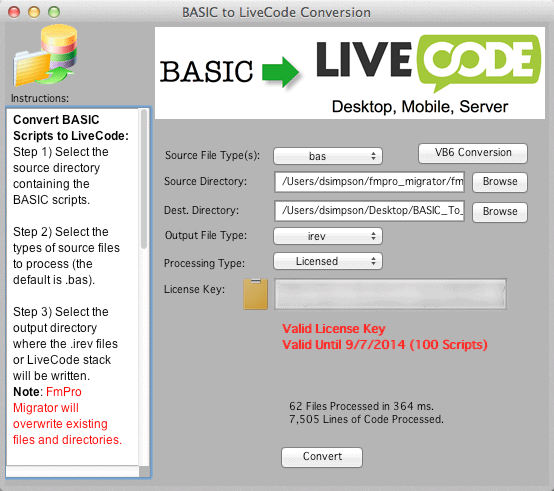Minimize the window with the yellow button
The image size is (554, 491).
[x=34, y=12]
